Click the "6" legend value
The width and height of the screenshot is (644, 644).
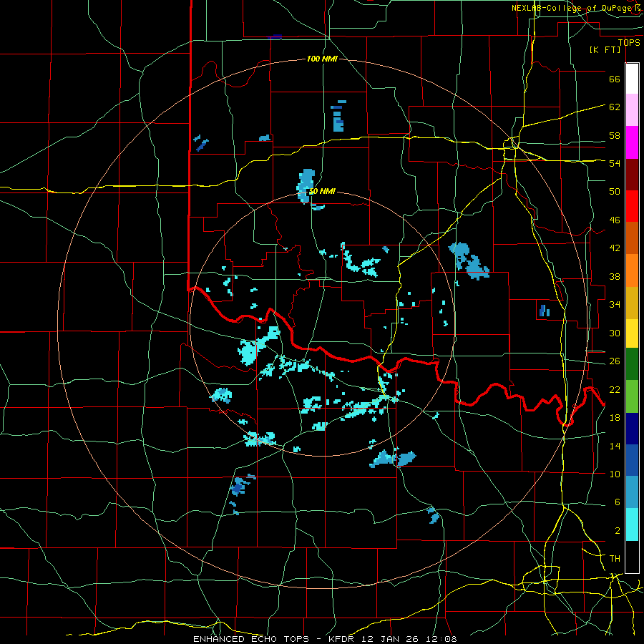618,502
